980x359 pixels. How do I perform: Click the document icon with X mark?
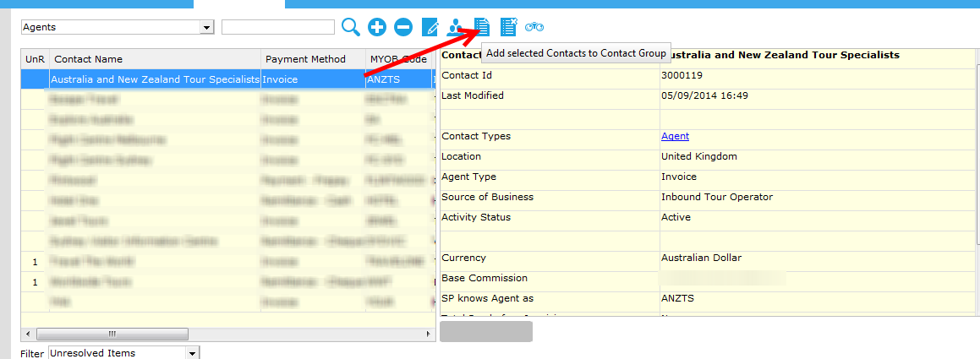click(508, 27)
